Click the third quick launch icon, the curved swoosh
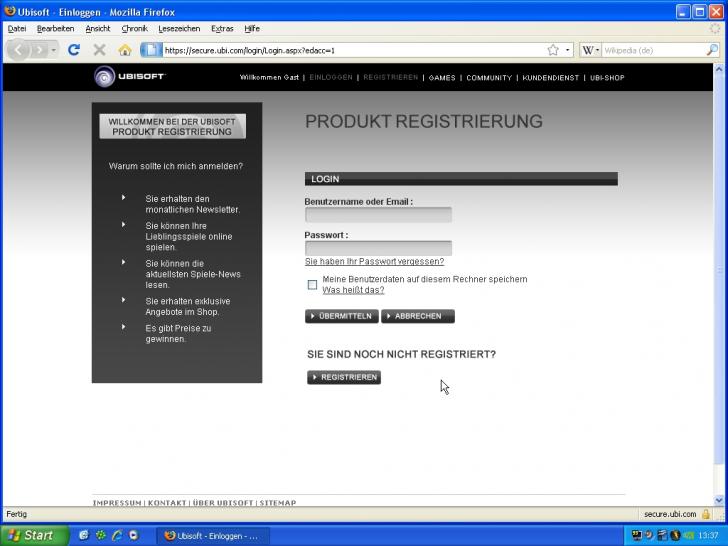Image resolution: width=728 pixels, height=546 pixels. click(117, 535)
